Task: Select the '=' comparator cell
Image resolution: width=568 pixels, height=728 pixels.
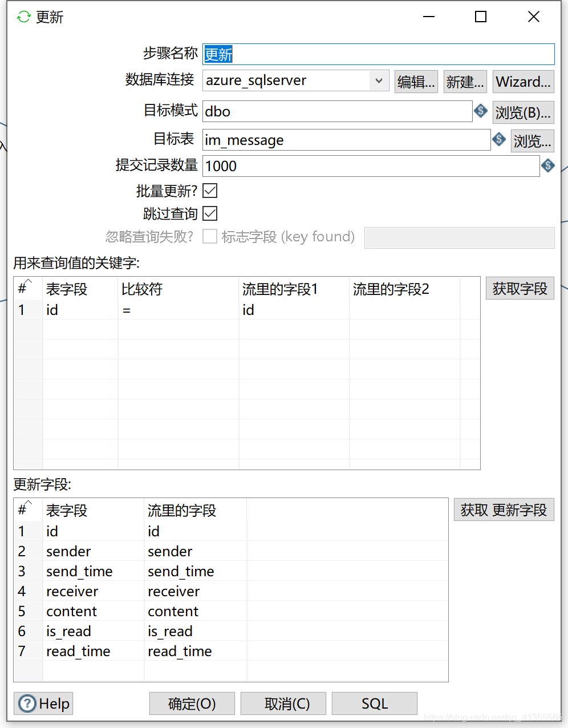Action: (x=178, y=310)
